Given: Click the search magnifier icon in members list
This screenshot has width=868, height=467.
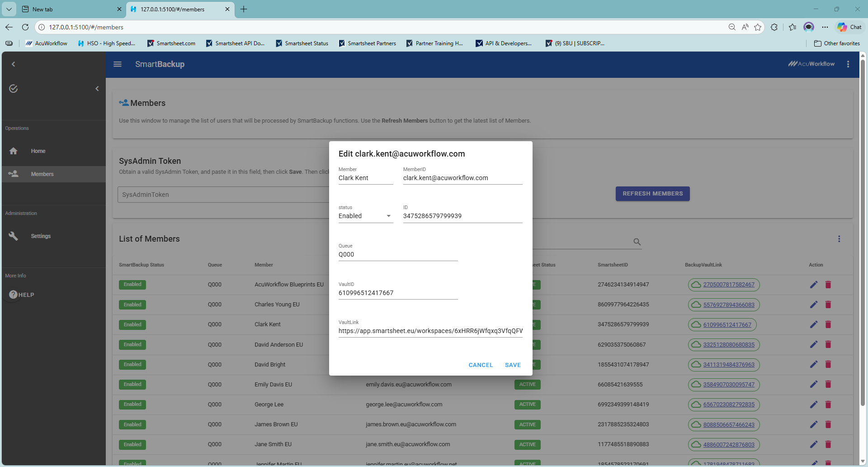Looking at the screenshot, I should click(x=637, y=242).
